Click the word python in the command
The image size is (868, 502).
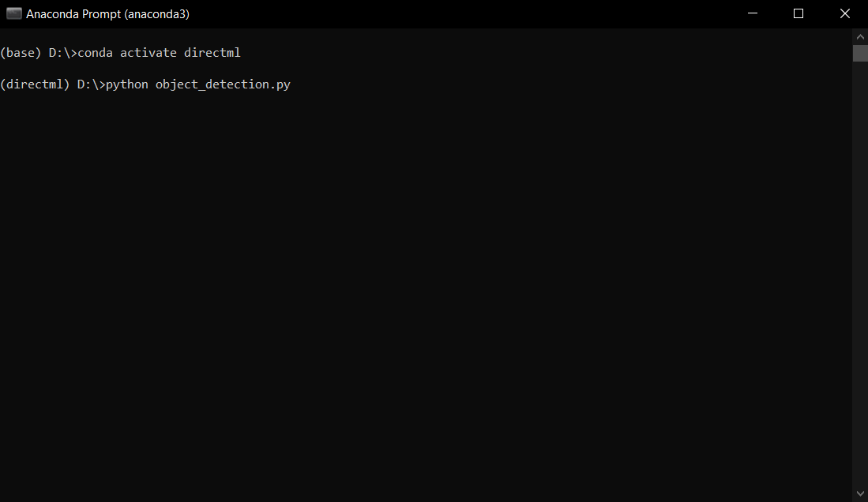(x=127, y=84)
